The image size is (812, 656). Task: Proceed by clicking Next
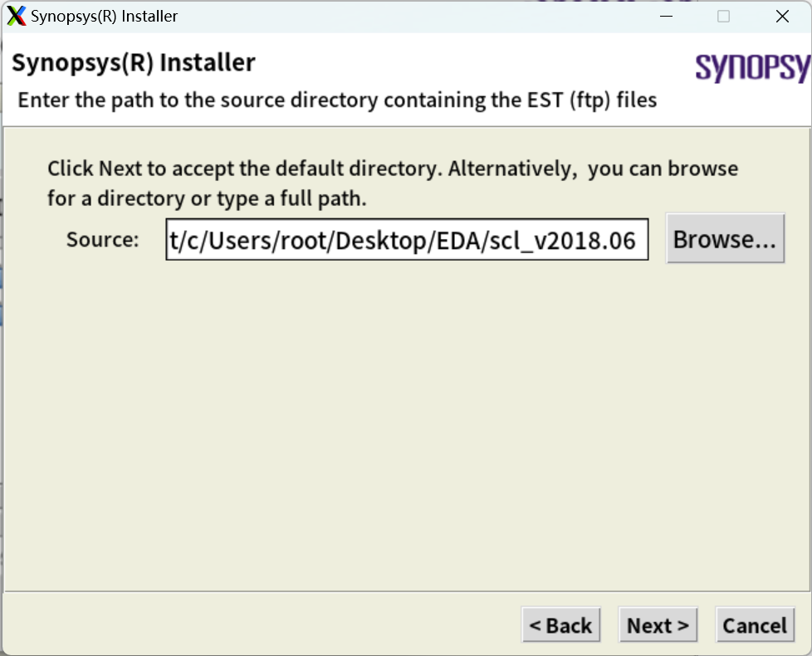pyautogui.click(x=658, y=624)
